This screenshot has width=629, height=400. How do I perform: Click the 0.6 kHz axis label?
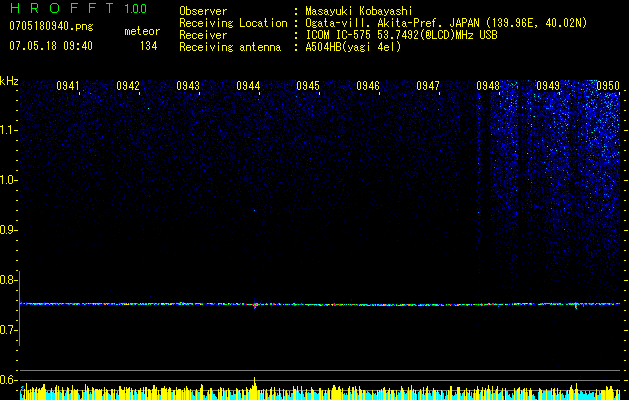(x=8, y=380)
